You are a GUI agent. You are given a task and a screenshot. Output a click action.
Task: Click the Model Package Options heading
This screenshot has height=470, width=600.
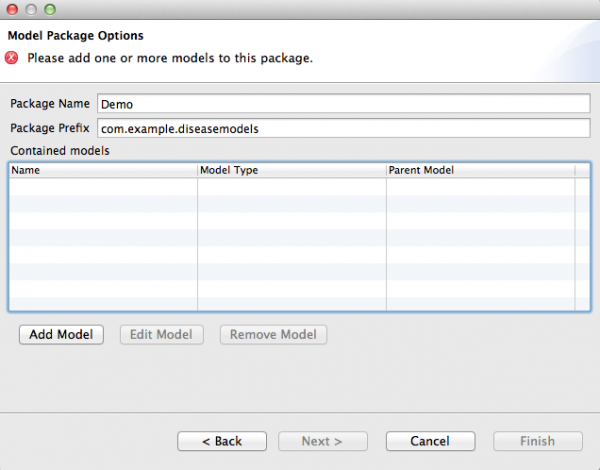pos(75,37)
